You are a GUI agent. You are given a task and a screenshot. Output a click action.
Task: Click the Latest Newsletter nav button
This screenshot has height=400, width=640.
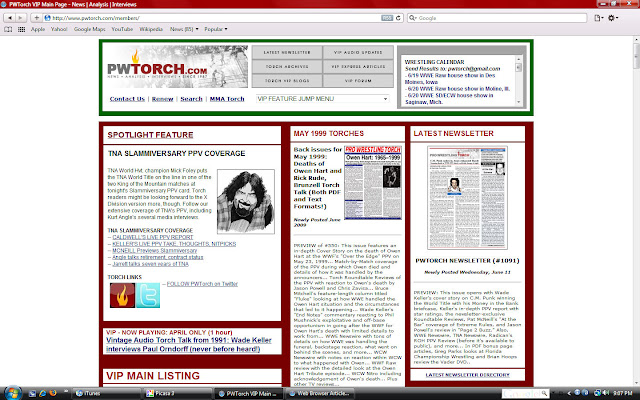click(287, 52)
